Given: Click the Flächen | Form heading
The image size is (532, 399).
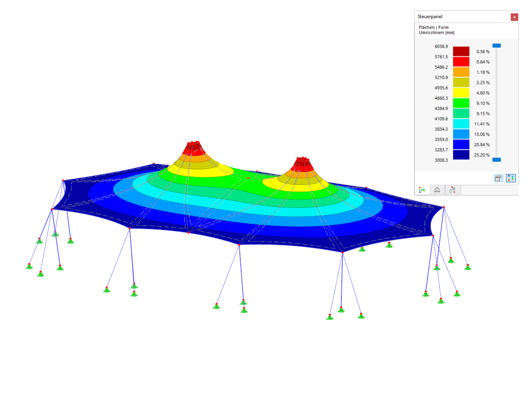Looking at the screenshot, I should tap(434, 27).
